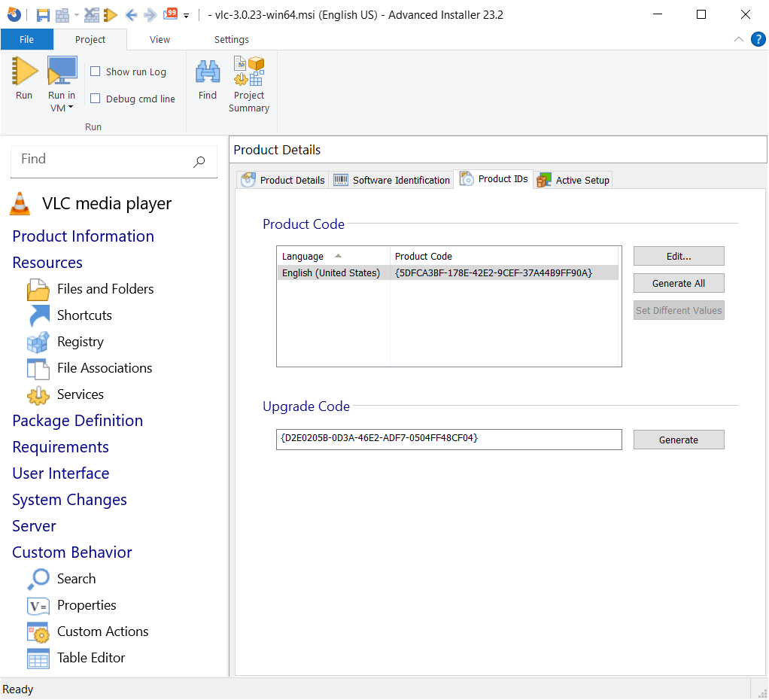Image resolution: width=769 pixels, height=700 pixels.
Task: Click Generate next to the Upgrade Code
Action: [x=678, y=439]
